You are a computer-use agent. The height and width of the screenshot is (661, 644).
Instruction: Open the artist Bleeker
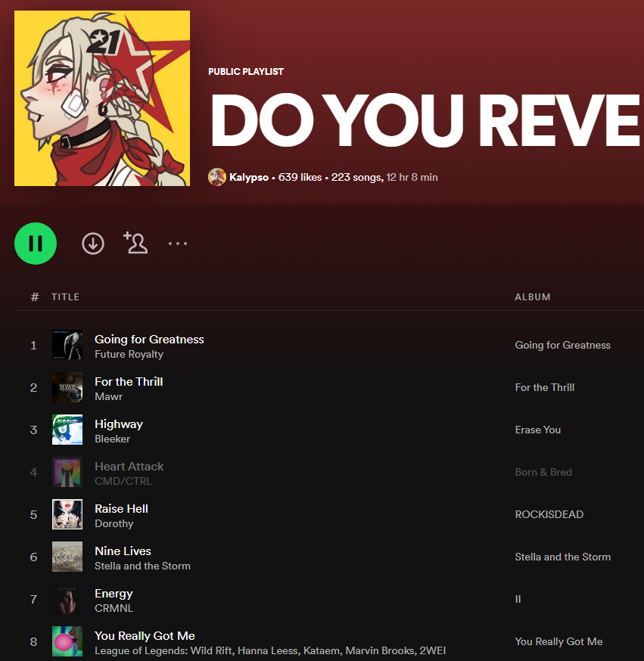coord(112,439)
